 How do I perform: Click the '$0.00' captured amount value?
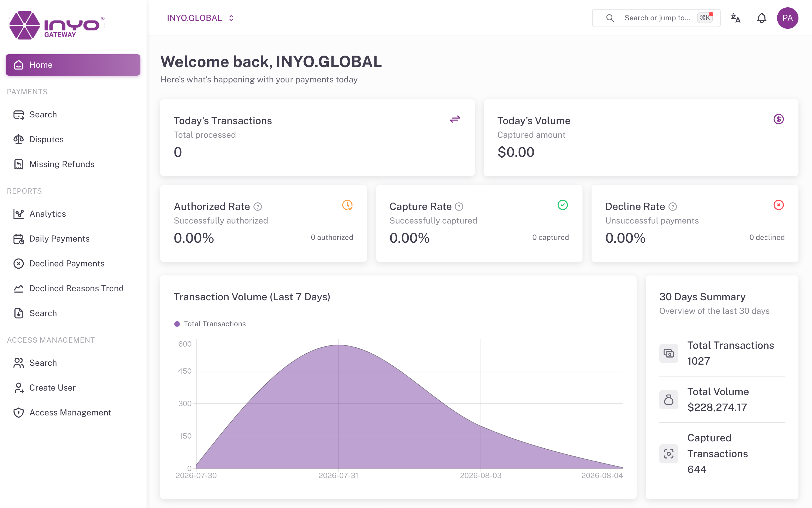516,152
